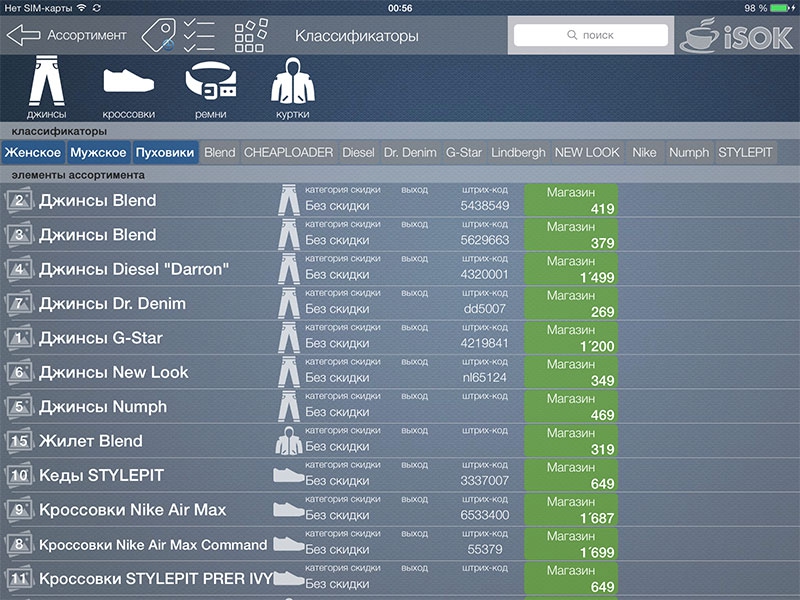Open the price tag icon in toolbar
Viewport: 800px width, 600px height.
click(158, 35)
